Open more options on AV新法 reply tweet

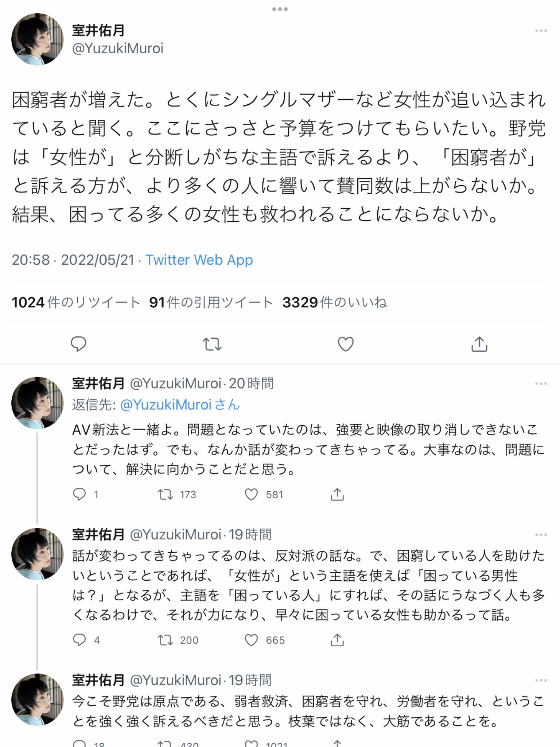(x=541, y=384)
